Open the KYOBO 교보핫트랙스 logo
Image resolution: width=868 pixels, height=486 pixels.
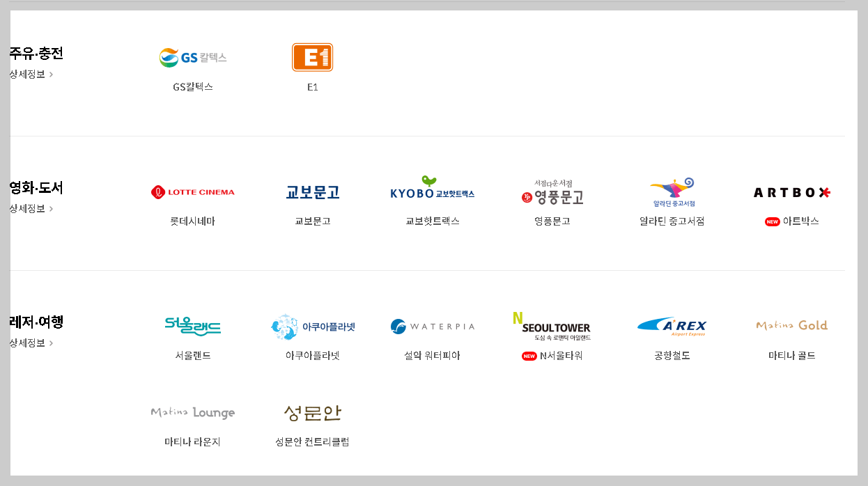click(433, 188)
